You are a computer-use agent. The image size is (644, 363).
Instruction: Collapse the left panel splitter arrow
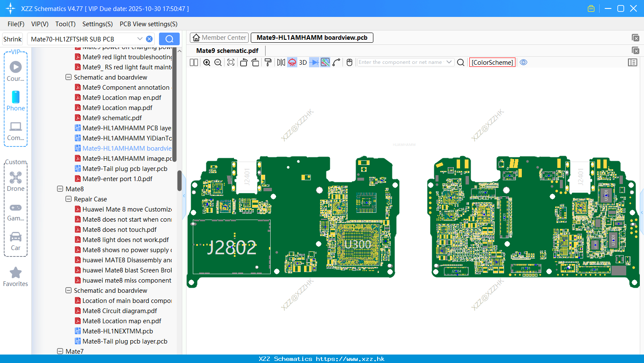[184, 196]
